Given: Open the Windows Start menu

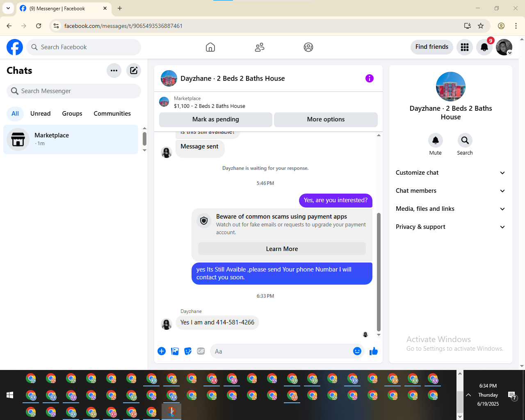Looking at the screenshot, I should click(10, 395).
